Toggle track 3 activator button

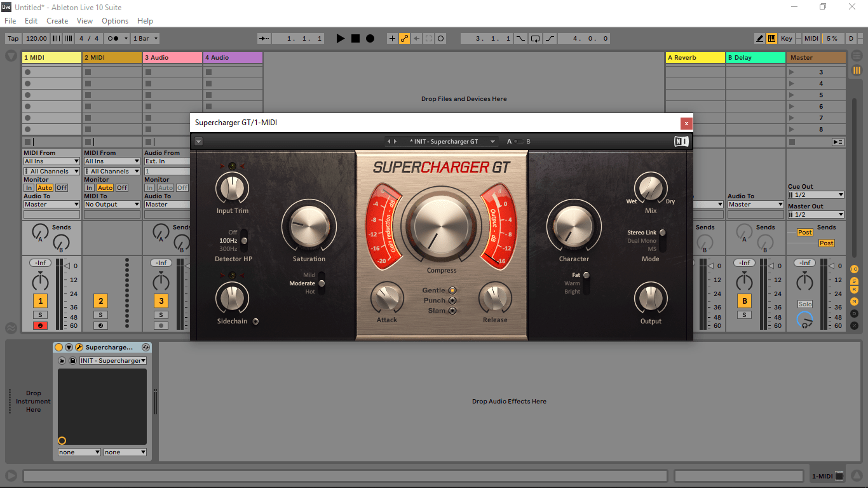click(x=161, y=301)
